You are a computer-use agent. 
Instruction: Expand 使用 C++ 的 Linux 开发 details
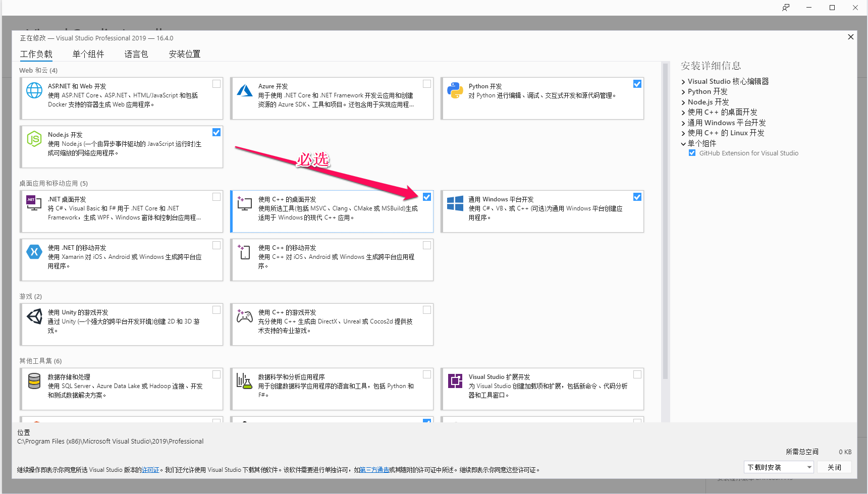click(683, 133)
